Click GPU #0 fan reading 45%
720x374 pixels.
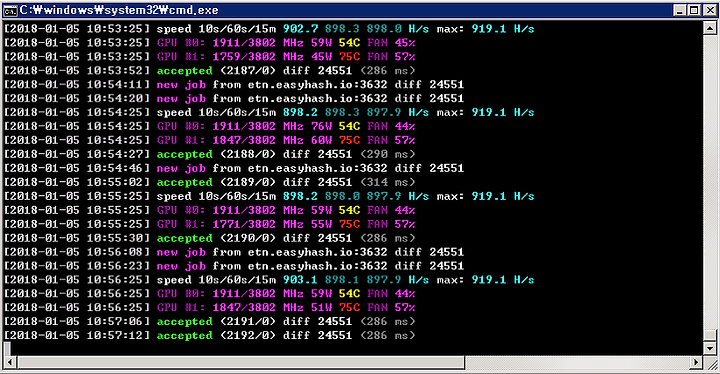tap(405, 43)
